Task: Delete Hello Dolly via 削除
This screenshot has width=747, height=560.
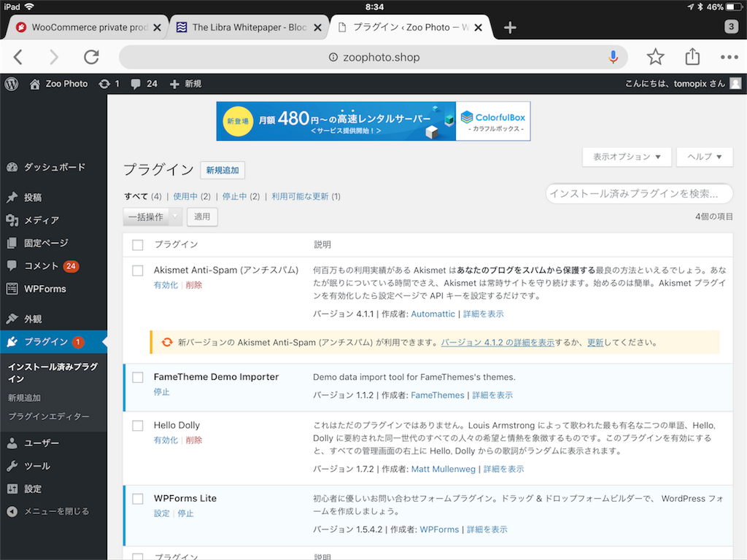Action: [194, 440]
